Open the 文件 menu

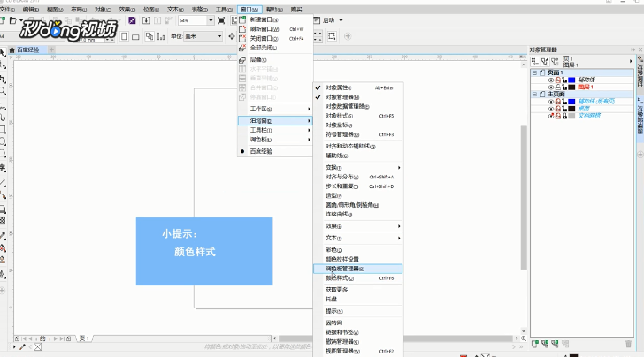click(x=7, y=10)
